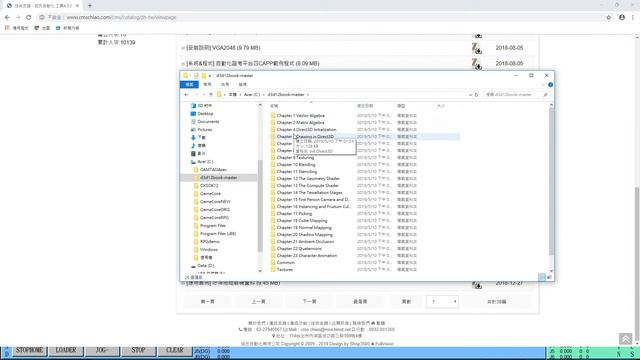This screenshot has width=640, height=360.
Task: Open Music folder in navigation pane
Action: coord(198,146)
